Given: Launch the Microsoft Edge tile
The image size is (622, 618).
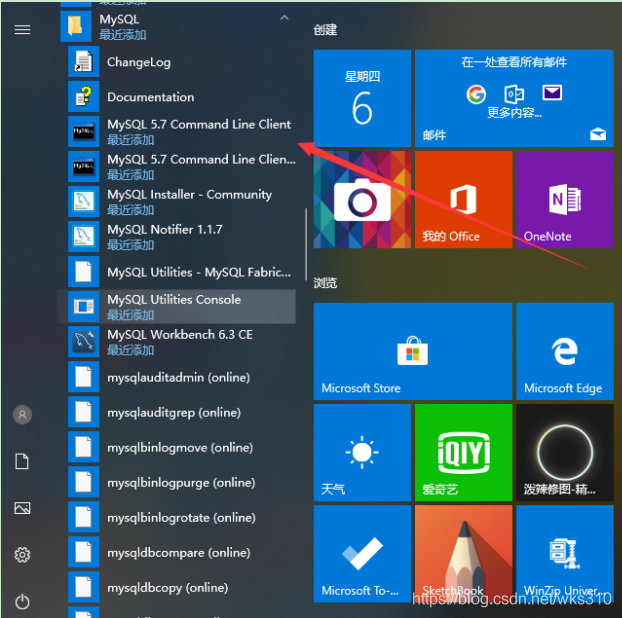Looking at the screenshot, I should (565, 351).
